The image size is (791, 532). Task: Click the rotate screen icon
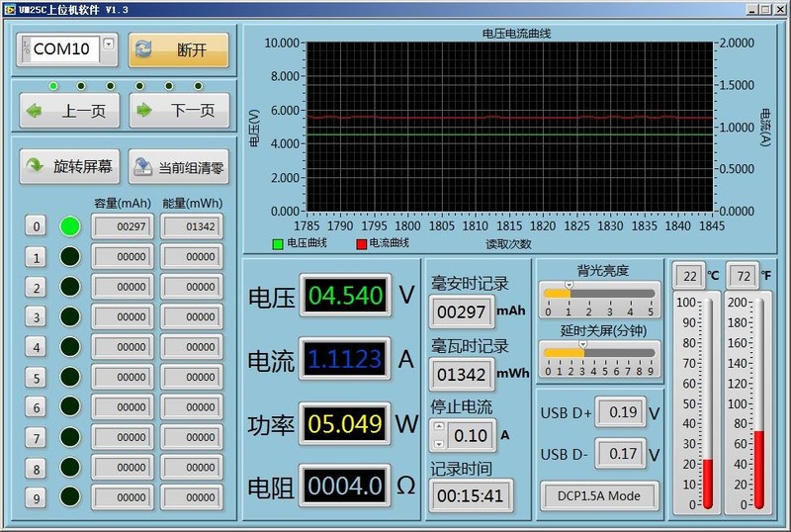(x=35, y=167)
